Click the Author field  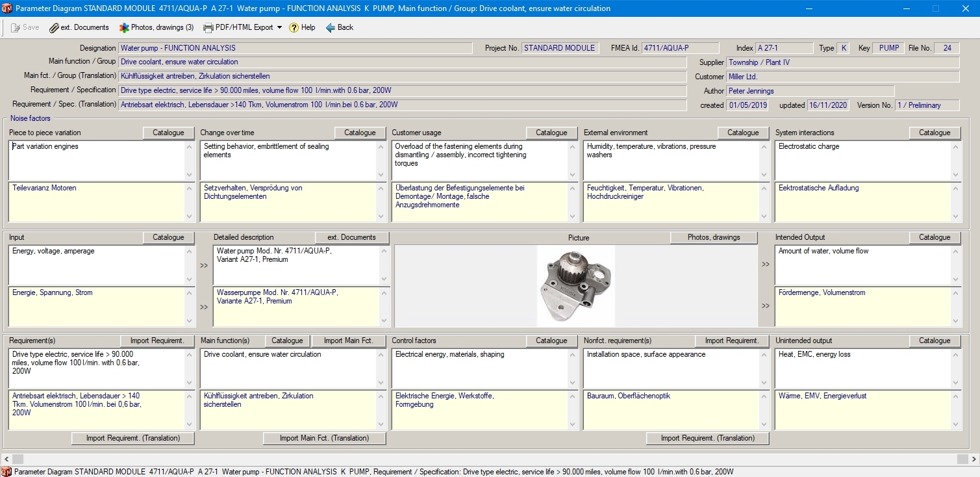coord(810,91)
